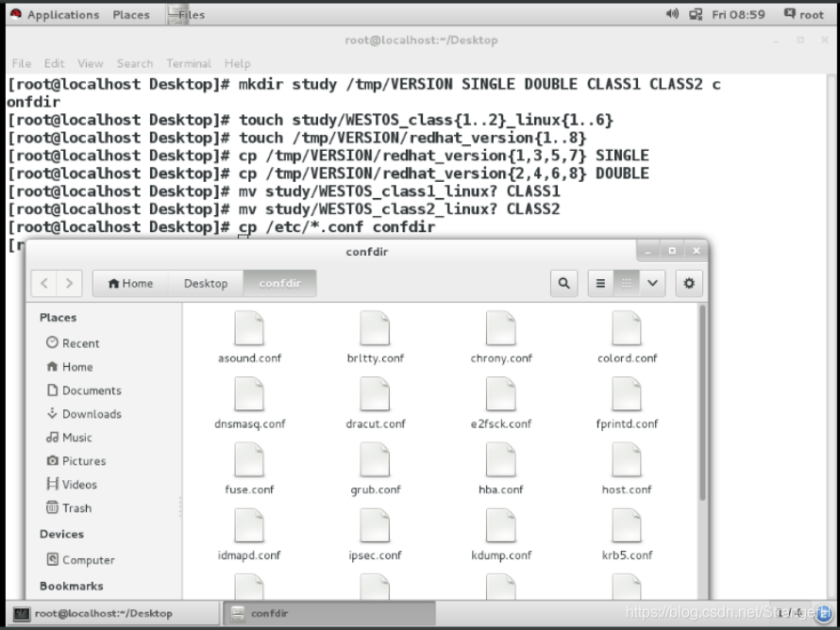
Task: Select the idmapd.conf file icon
Action: coord(249,525)
